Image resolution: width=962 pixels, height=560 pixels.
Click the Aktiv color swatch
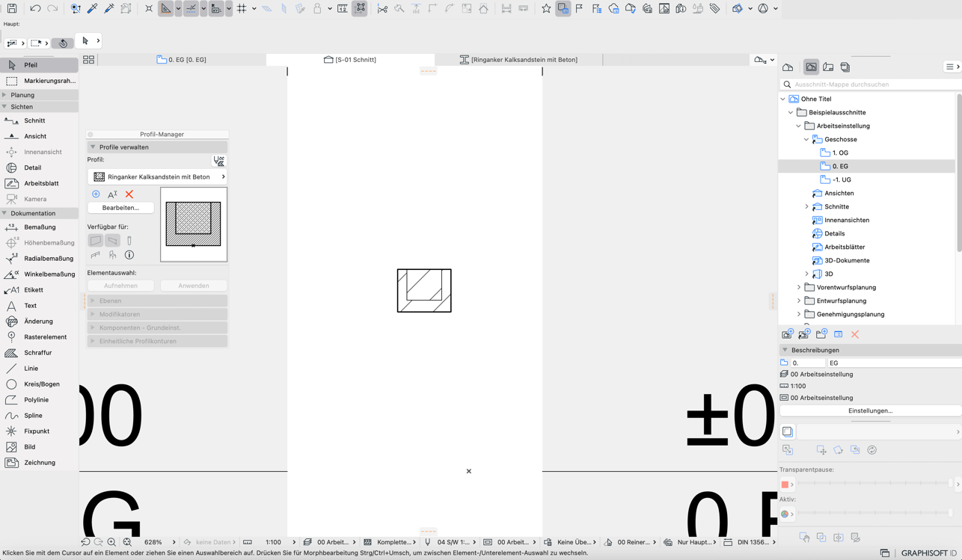pyautogui.click(x=785, y=514)
